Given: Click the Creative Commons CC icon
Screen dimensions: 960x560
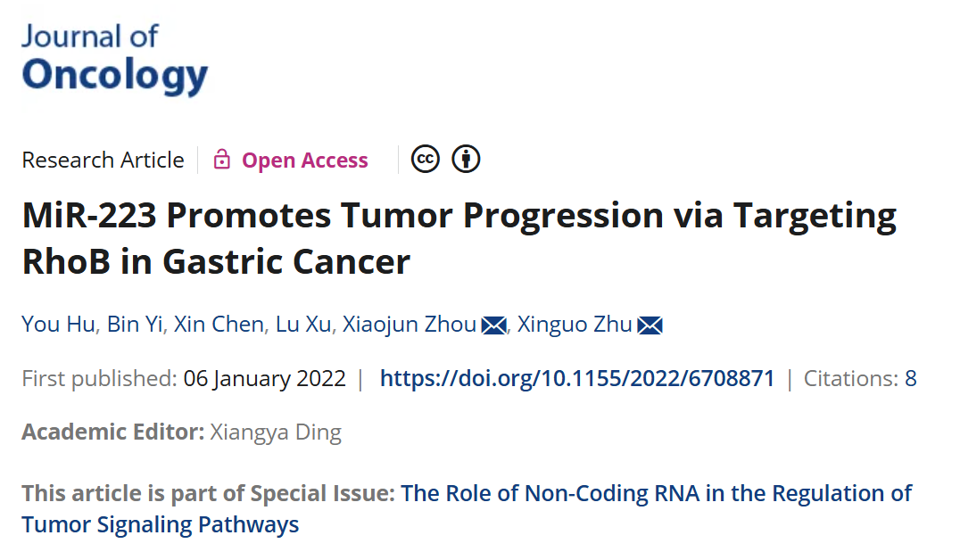Looking at the screenshot, I should point(425,160).
